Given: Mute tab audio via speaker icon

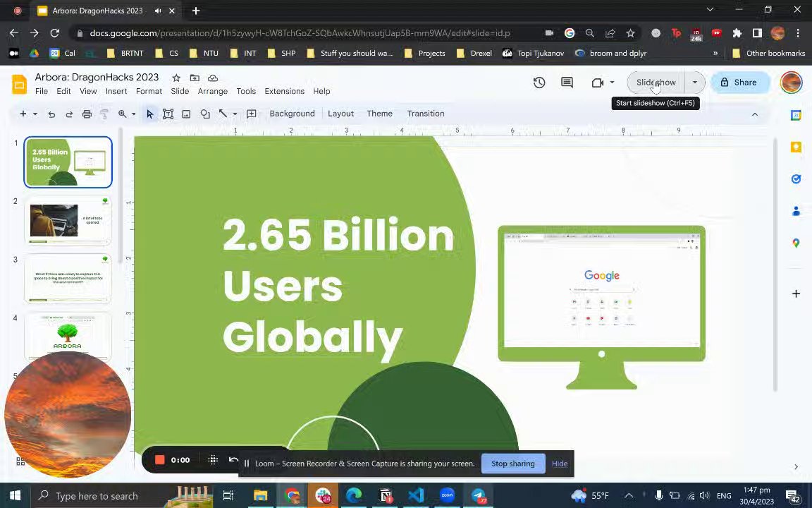Looking at the screenshot, I should coord(157,11).
